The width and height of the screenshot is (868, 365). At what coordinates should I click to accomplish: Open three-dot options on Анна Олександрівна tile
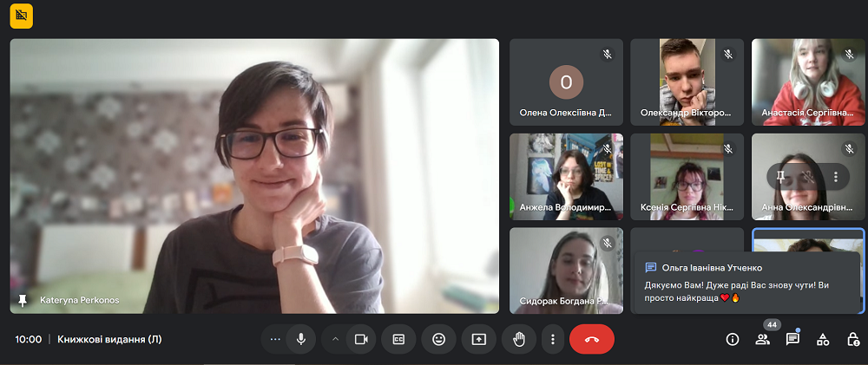(836, 176)
